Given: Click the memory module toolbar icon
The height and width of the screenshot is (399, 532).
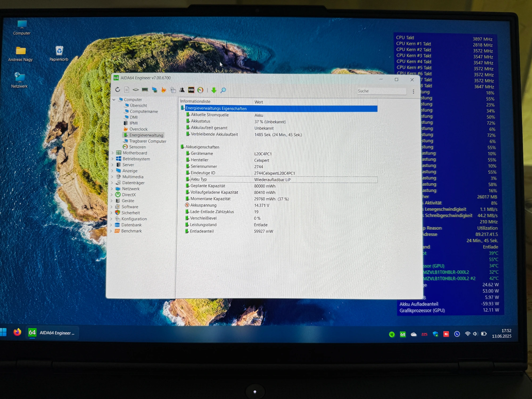Looking at the screenshot, I should point(145,90).
